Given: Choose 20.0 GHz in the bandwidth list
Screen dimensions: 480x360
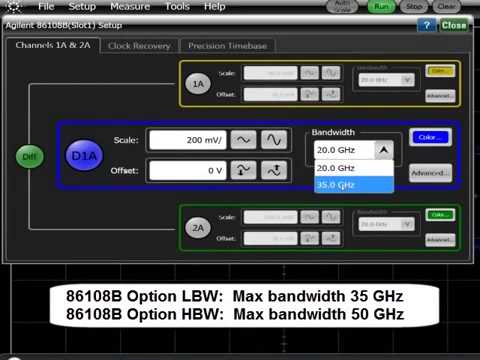Looking at the screenshot, I should [354, 168].
